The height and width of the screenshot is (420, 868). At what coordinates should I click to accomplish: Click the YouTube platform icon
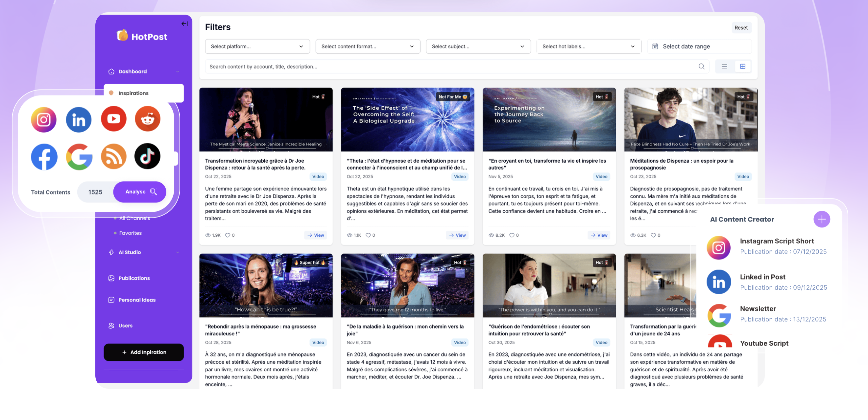pos(113,119)
